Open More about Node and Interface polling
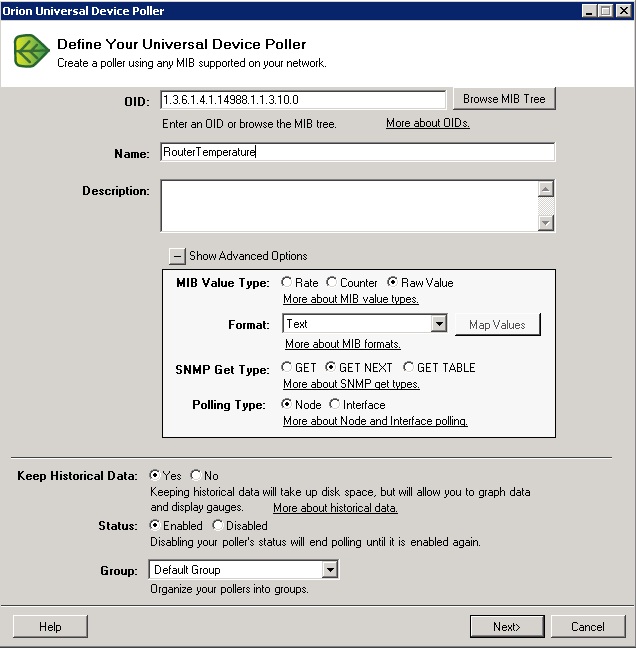Image resolution: width=636 pixels, height=649 pixels. [375, 421]
